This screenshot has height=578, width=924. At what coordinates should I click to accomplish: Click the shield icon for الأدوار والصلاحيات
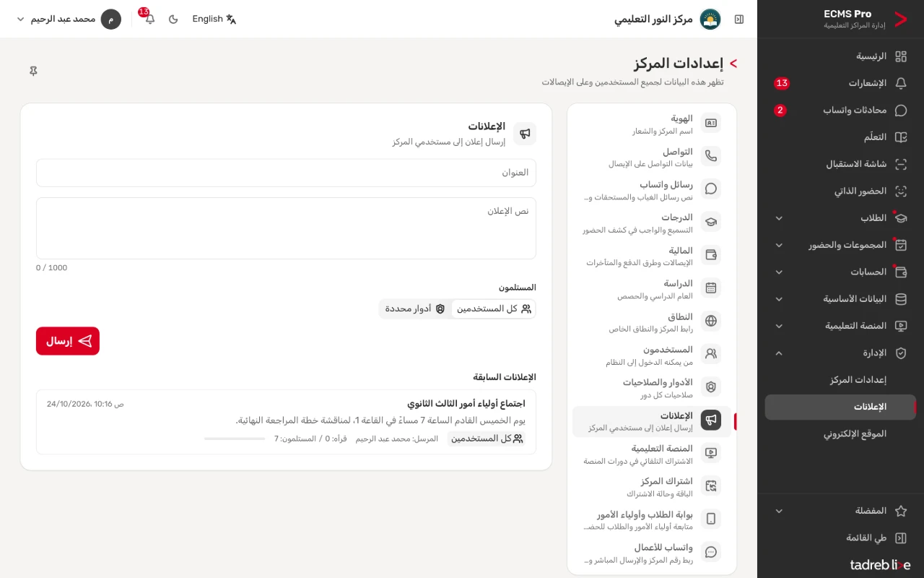tap(711, 387)
